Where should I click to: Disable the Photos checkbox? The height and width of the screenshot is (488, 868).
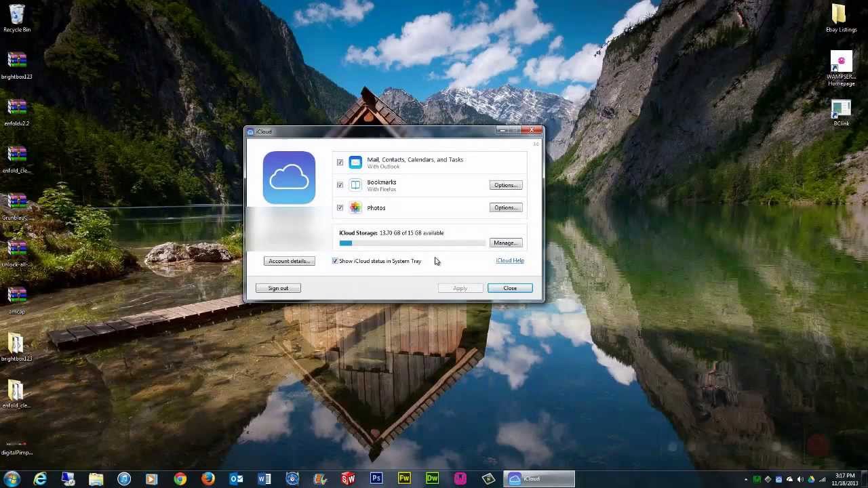point(340,207)
